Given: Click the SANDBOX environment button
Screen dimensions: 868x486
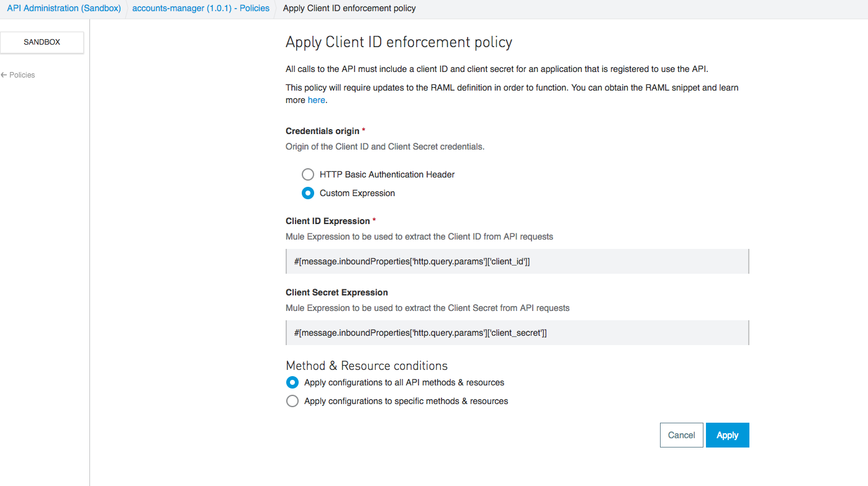Looking at the screenshot, I should tap(42, 42).
